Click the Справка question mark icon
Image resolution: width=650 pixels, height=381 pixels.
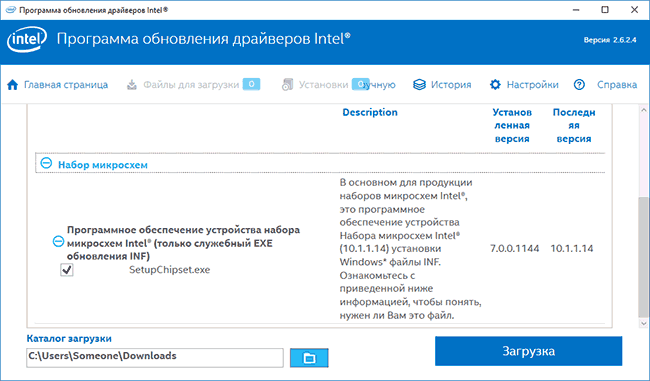pyautogui.click(x=579, y=85)
